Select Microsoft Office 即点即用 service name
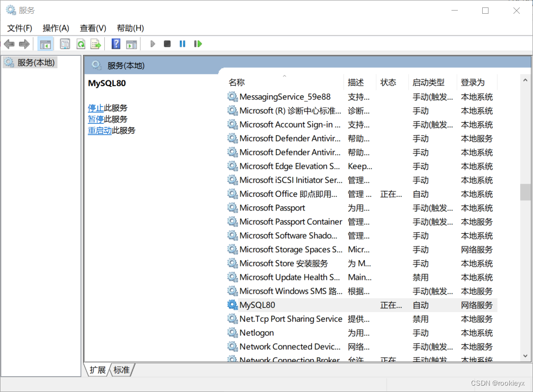The image size is (533, 392). 288,194
